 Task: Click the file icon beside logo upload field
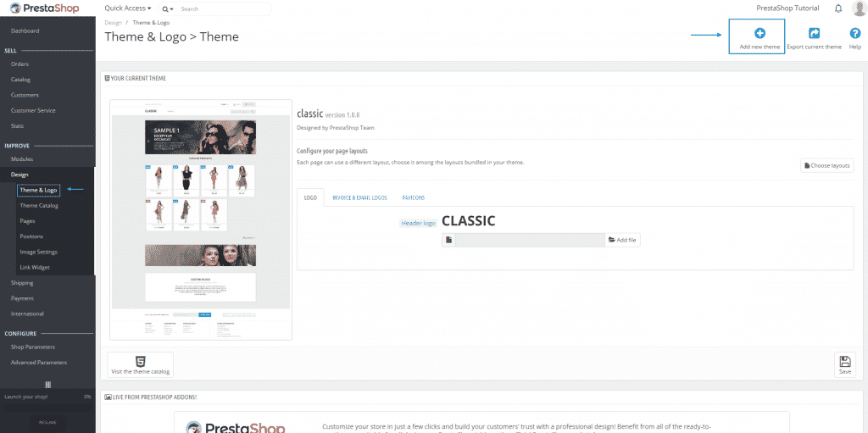(x=449, y=240)
